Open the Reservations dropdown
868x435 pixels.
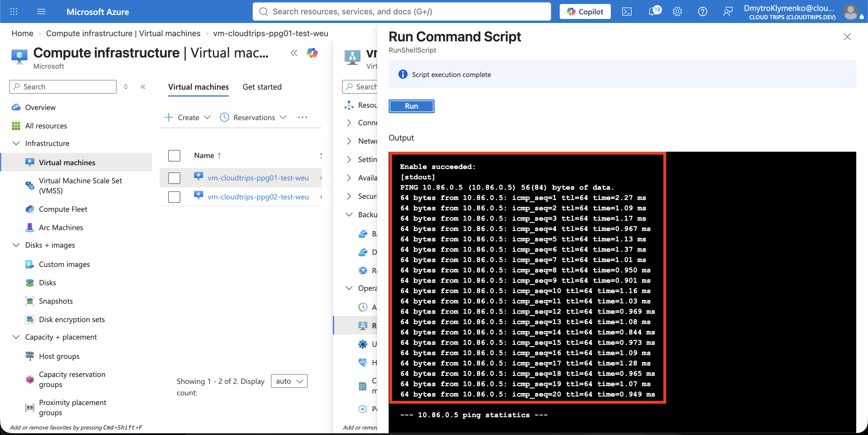coord(253,118)
